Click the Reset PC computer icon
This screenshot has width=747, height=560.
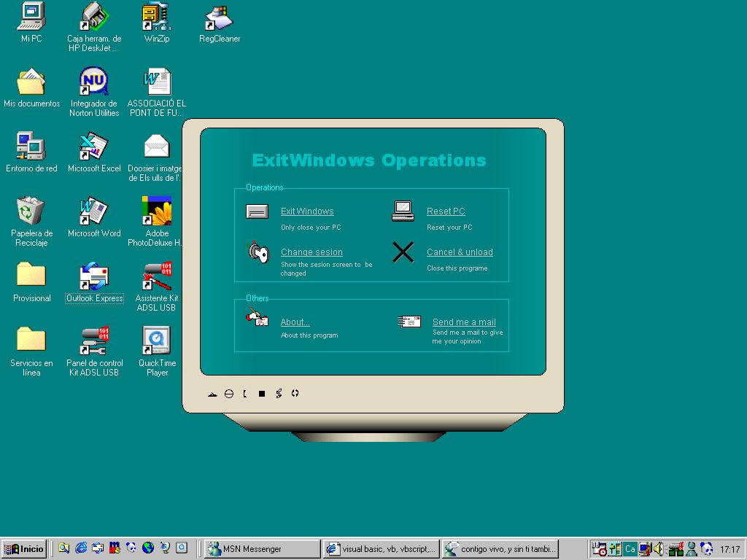point(403,211)
